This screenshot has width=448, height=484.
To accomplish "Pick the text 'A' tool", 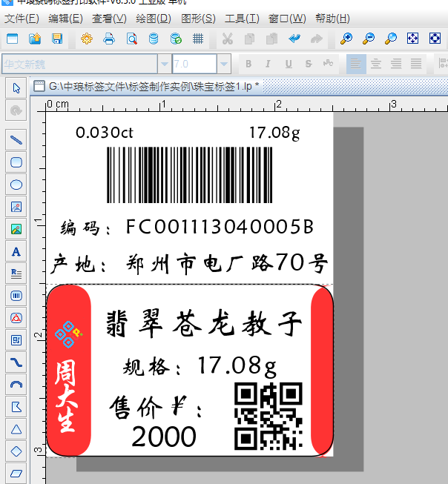I will pyautogui.click(x=16, y=251).
